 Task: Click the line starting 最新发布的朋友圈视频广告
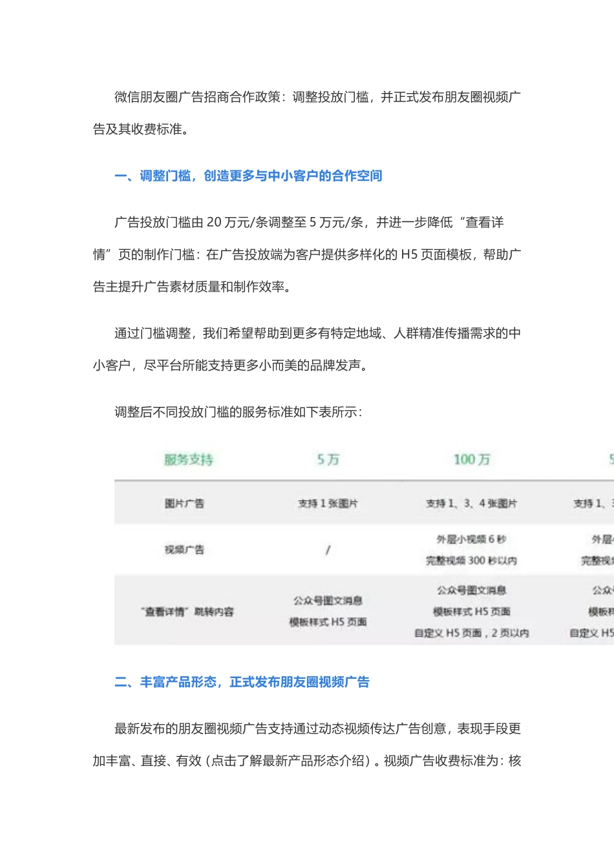point(318,728)
